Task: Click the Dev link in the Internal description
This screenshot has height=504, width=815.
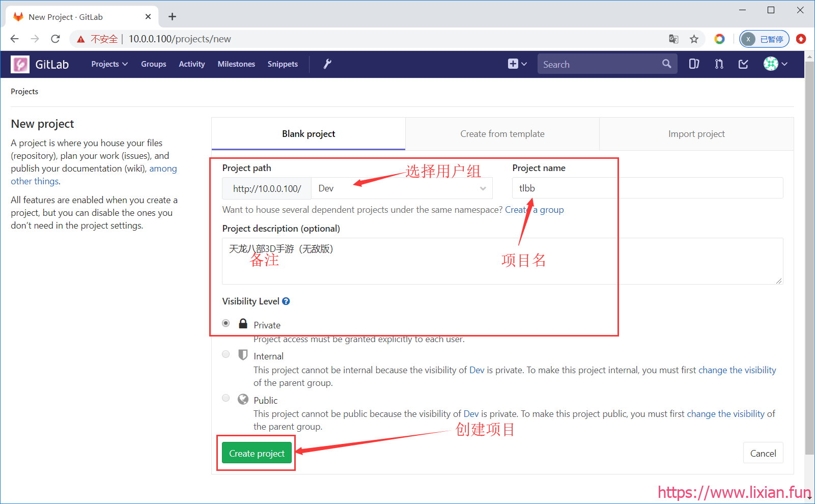Action: click(x=477, y=370)
